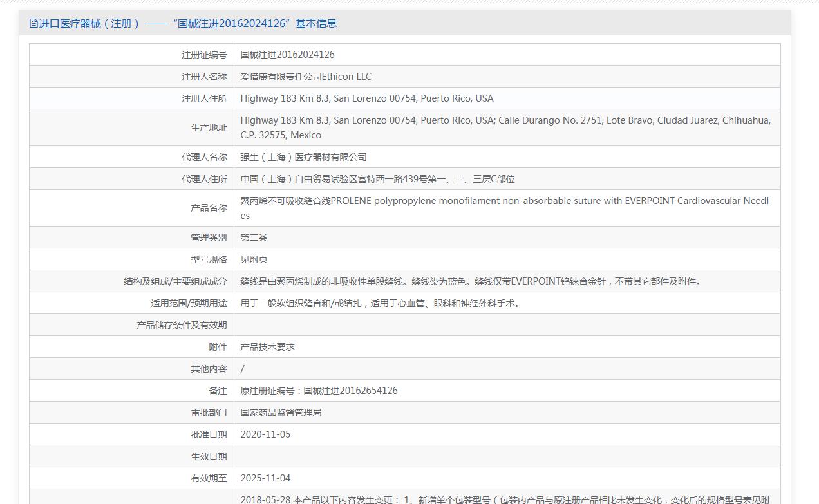This screenshot has width=819, height=504.
Task: Open the 产品技术要求 attachment entry
Action: click(x=267, y=347)
